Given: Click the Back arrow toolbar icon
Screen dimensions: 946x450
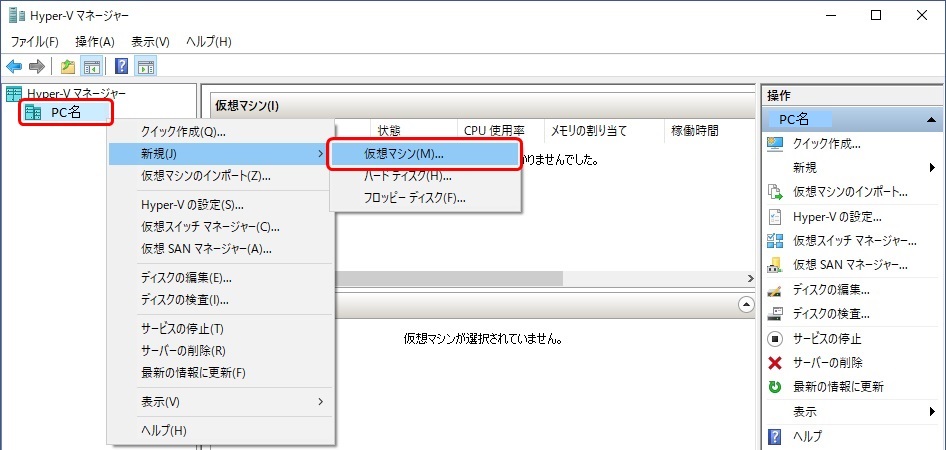Looking at the screenshot, I should pyautogui.click(x=14, y=66).
